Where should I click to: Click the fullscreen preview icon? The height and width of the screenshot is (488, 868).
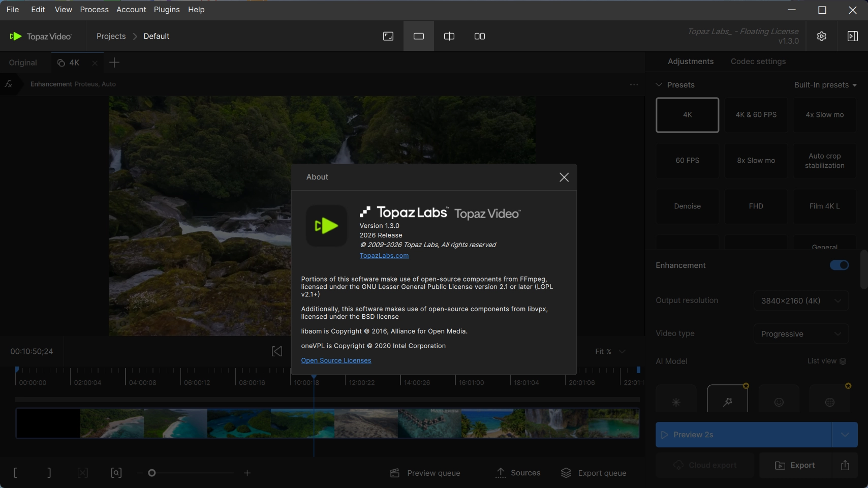[388, 36]
